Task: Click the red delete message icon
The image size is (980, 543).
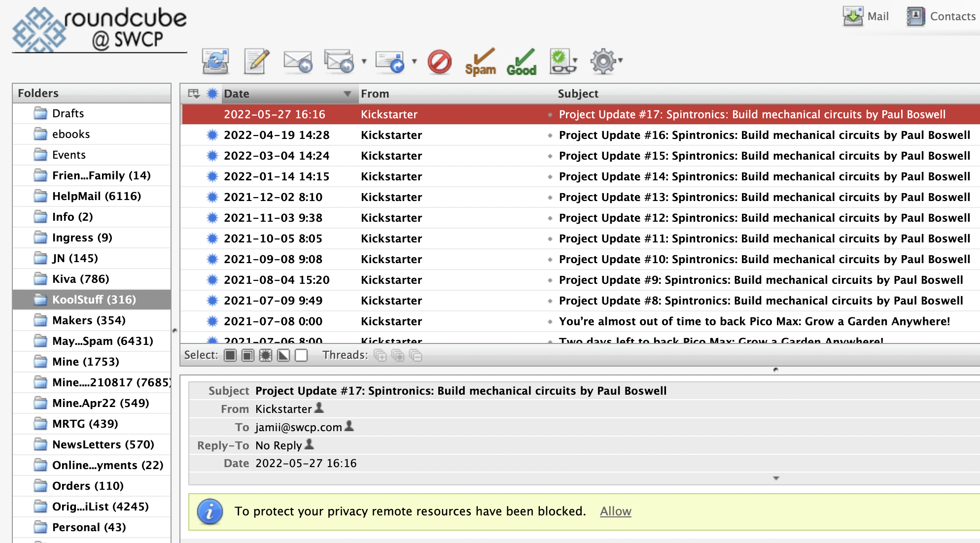Action: coord(439,62)
